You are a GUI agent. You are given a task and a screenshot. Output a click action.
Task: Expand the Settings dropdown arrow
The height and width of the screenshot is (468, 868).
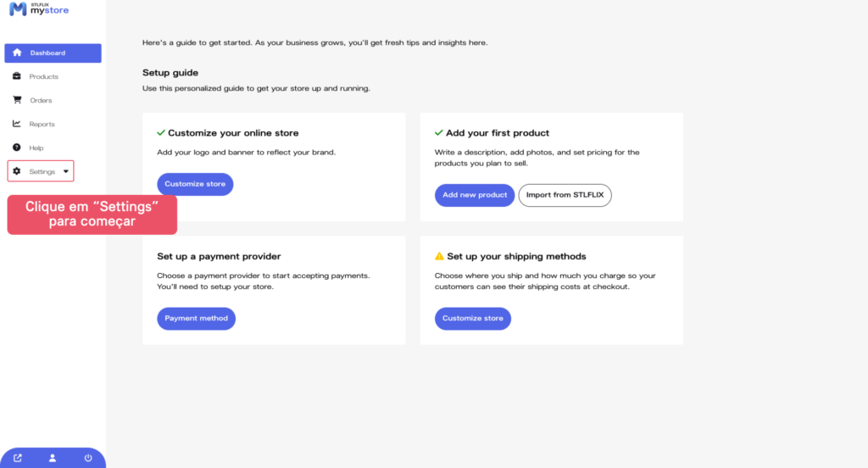pos(66,171)
